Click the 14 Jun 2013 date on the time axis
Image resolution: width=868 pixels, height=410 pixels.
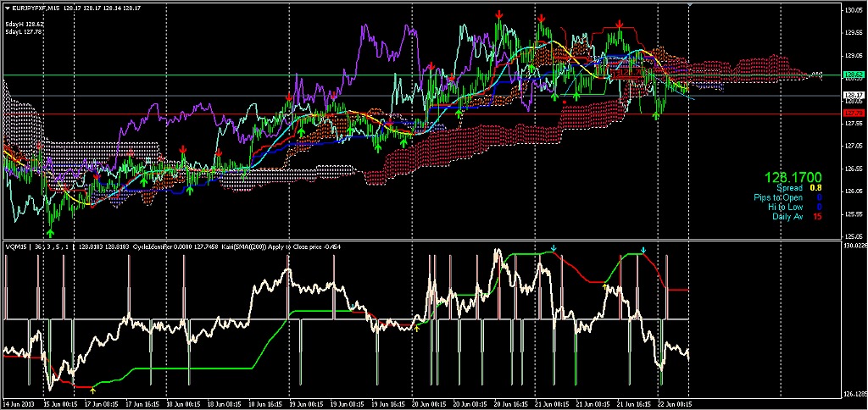click(19, 404)
